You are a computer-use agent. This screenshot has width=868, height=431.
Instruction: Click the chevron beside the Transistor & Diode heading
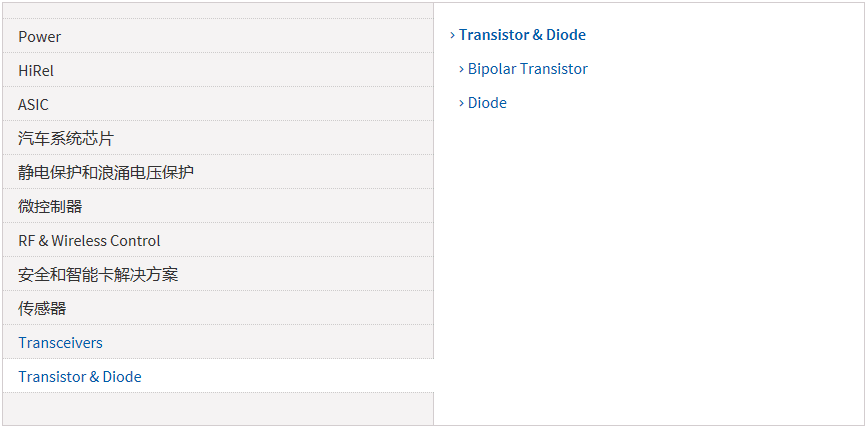click(x=452, y=35)
